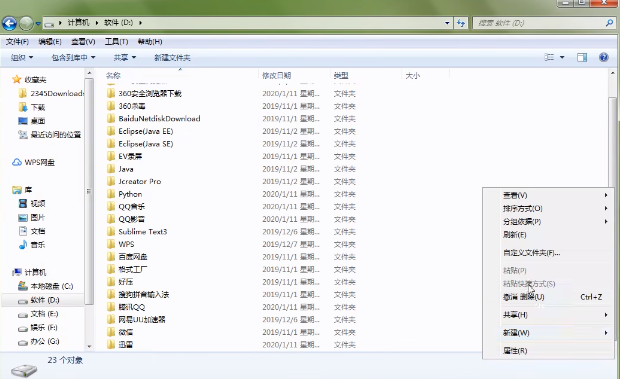Screen dimensions: 620x379
Task: Open the 查看(V) menu in menu bar
Action: pos(83,41)
